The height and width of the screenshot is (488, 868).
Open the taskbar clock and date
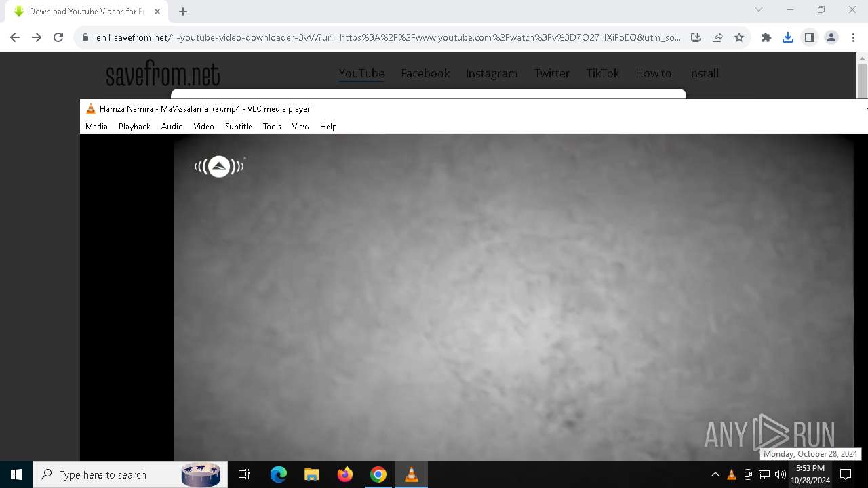click(x=810, y=474)
